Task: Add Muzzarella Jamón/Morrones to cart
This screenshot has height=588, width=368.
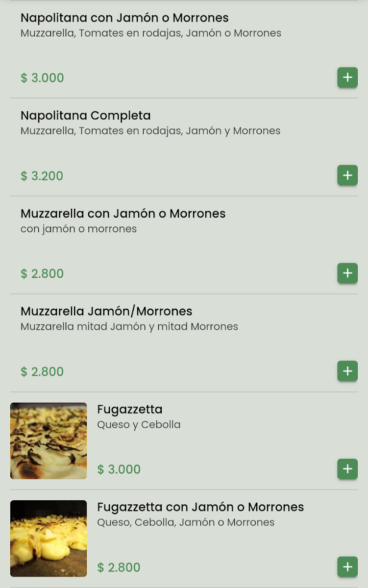Action: tap(347, 371)
